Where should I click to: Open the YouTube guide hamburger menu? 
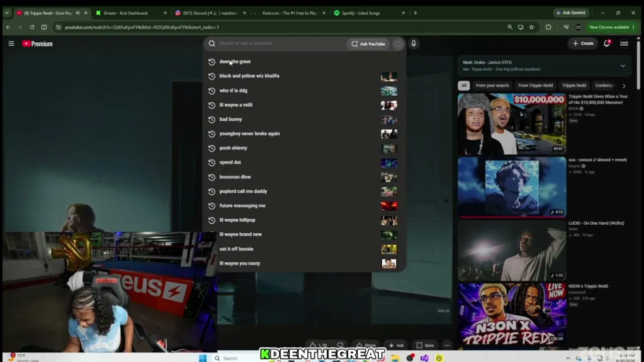click(x=11, y=44)
